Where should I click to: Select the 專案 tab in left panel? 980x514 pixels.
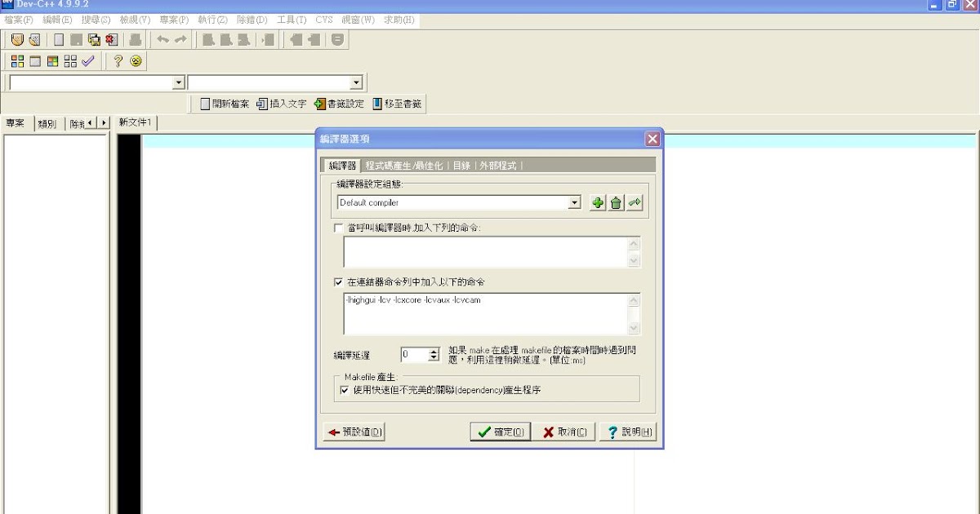[x=16, y=123]
